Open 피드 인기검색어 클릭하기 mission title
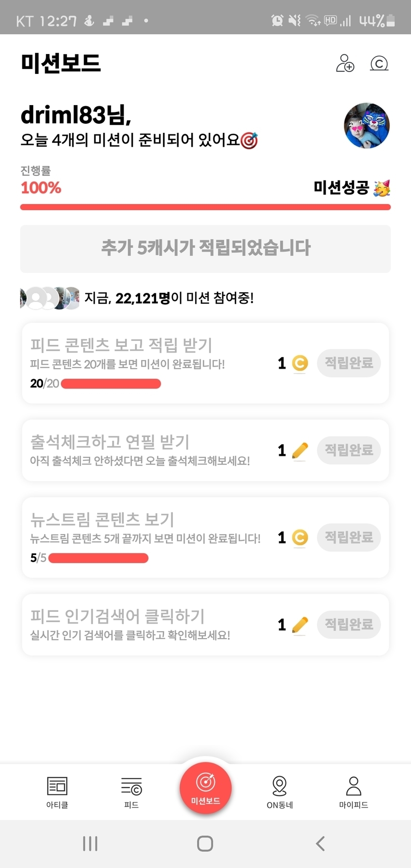411x868 pixels. (117, 616)
